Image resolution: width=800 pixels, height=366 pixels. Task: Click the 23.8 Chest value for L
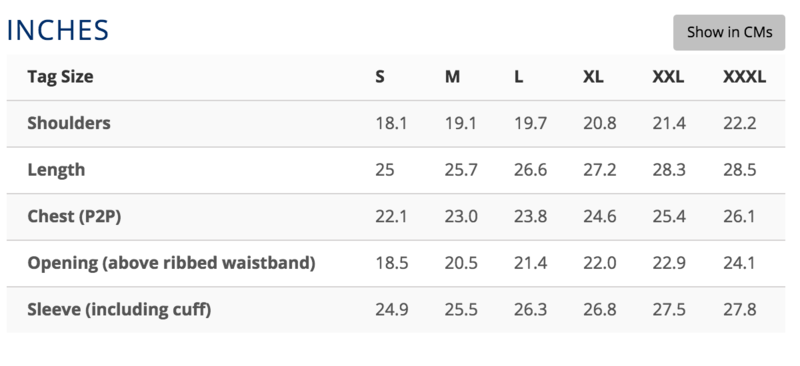530,216
